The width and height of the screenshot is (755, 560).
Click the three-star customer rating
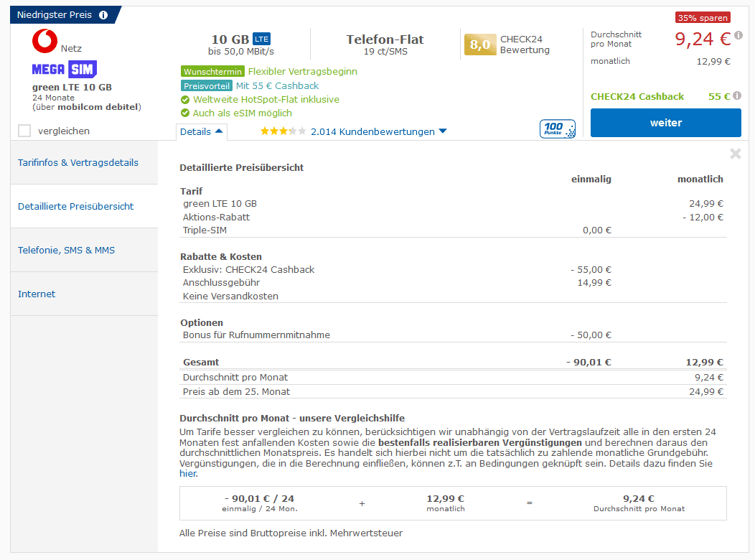[x=283, y=131]
